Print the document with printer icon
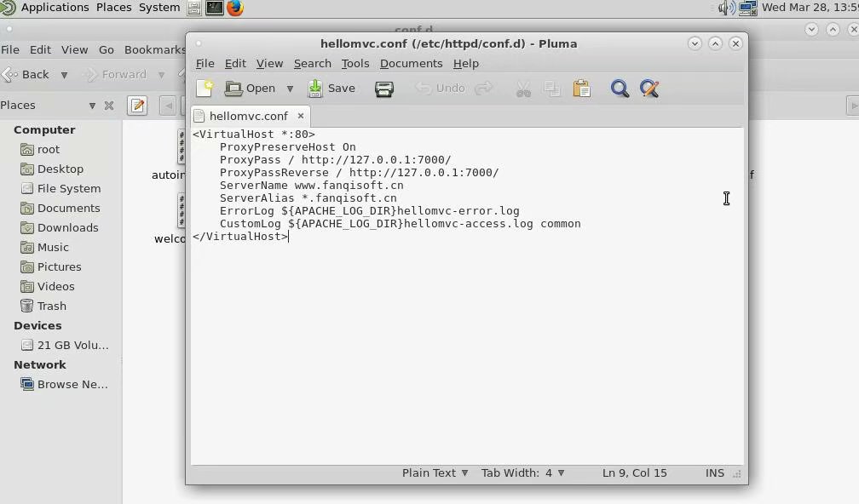 (x=384, y=89)
